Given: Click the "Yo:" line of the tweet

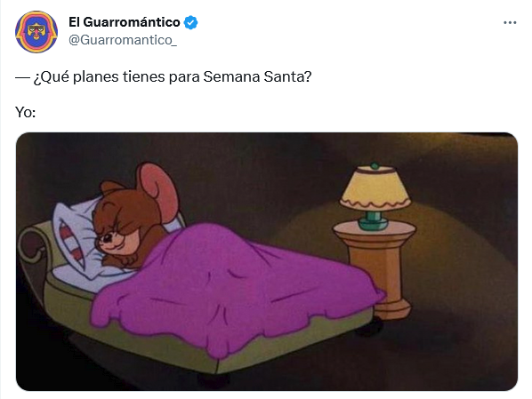Looking at the screenshot, I should [x=26, y=112].
